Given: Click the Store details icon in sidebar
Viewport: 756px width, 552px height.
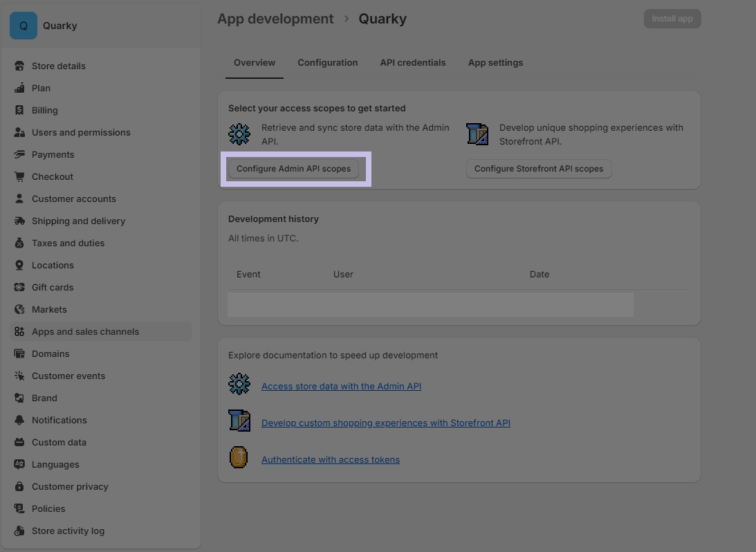Looking at the screenshot, I should click(19, 66).
